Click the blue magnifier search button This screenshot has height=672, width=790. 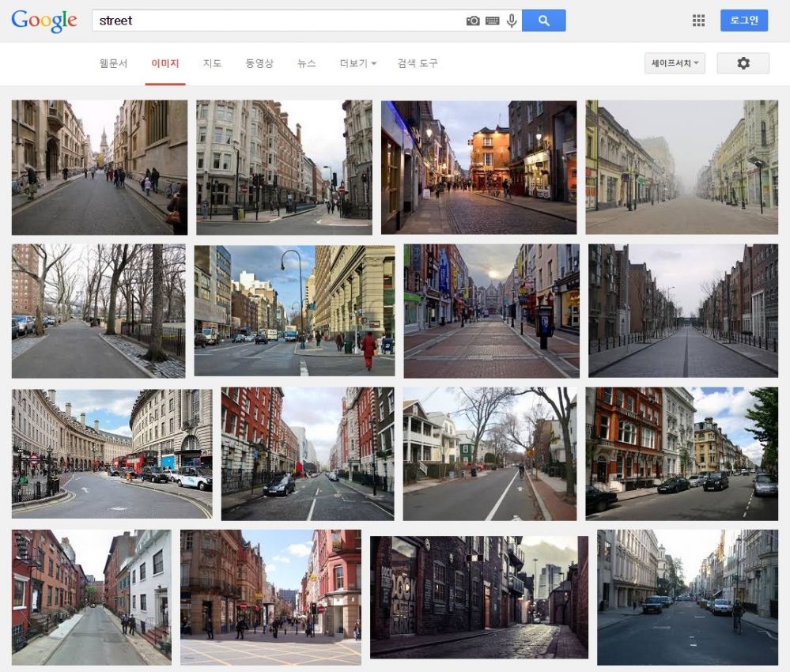point(543,20)
